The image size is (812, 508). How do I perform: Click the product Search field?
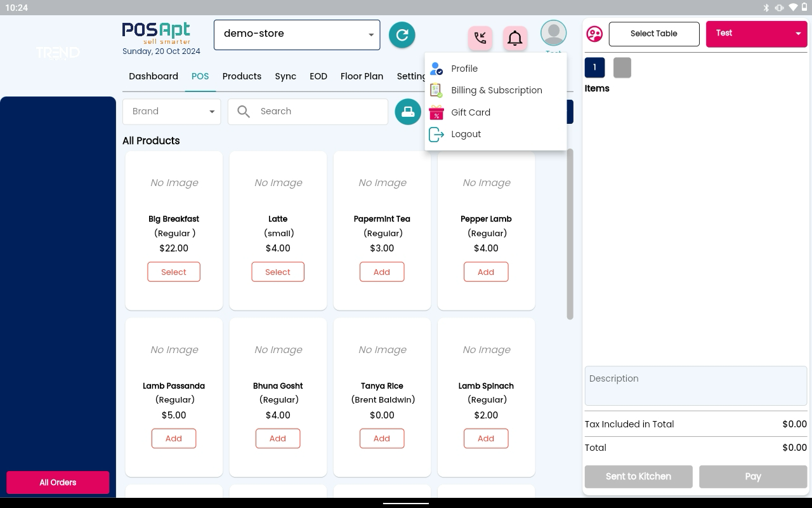(308, 112)
